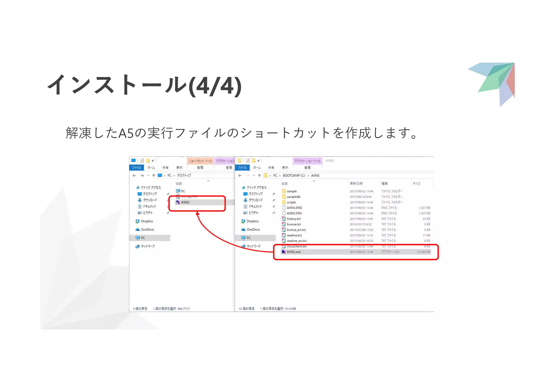The height and width of the screenshot is (392, 555).
Task: Select the license_en.txt file
Action: tap(294, 230)
